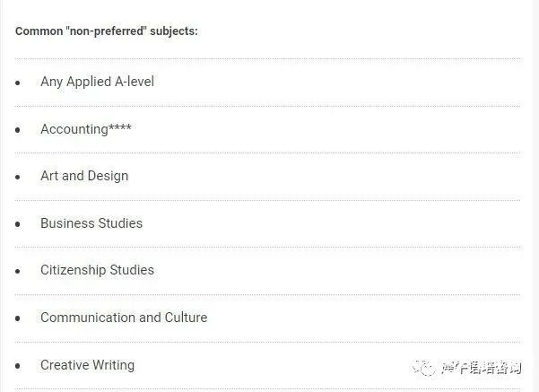Select the 'Any Applied A-level' list item

tap(97, 82)
